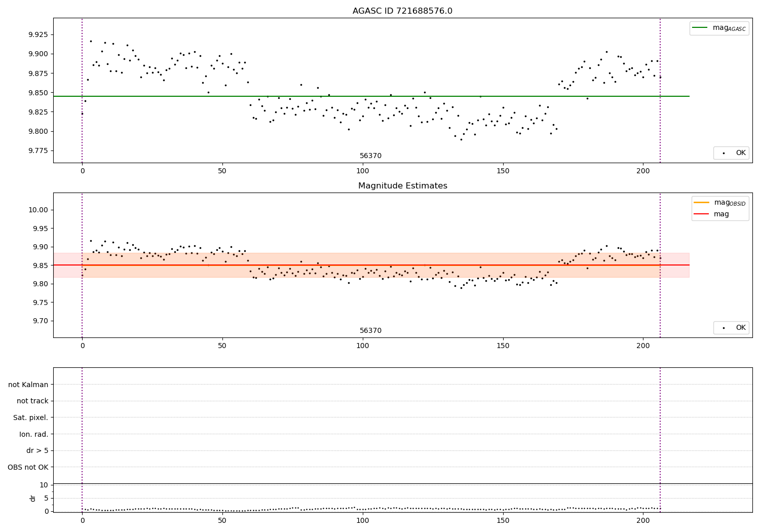Click the 'Sat. pixel.' row label
This screenshot has height=532, width=760.
click(x=31, y=417)
